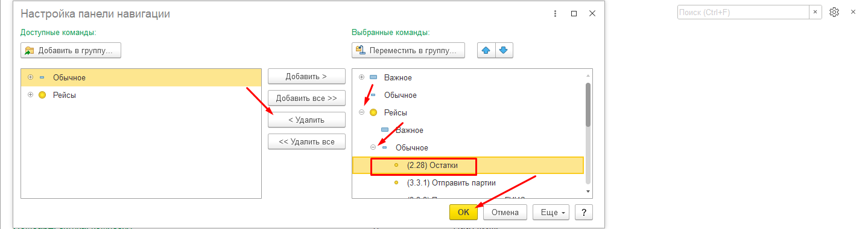Click the yellow circle icon of 'Рейсы' in the available list
Viewport: 868px width, 229px height.
point(42,95)
